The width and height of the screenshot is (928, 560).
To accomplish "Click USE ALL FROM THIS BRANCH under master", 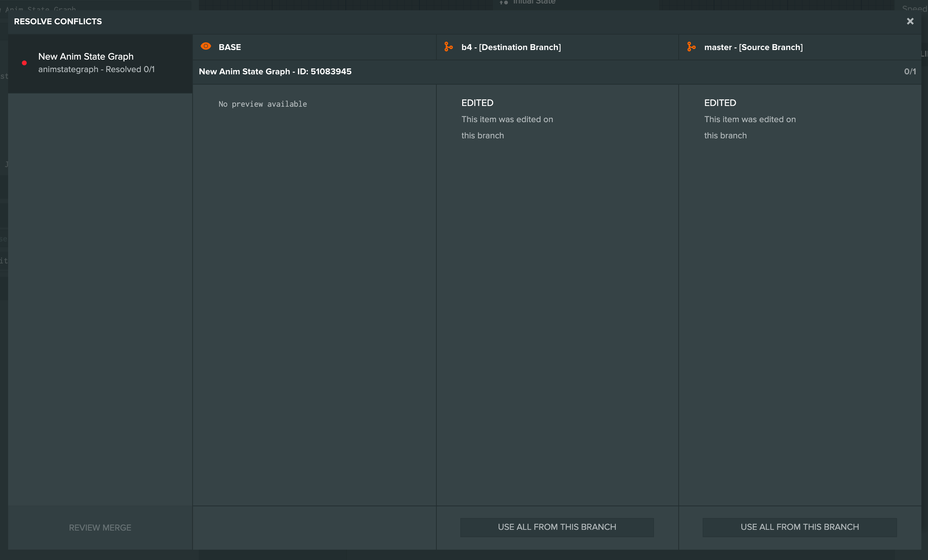I will (x=799, y=527).
